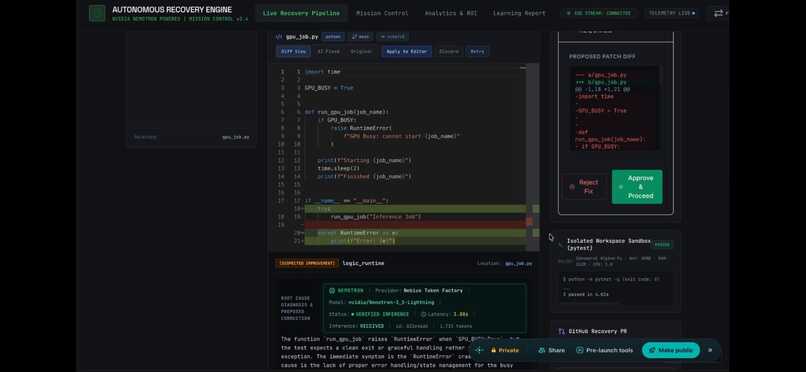The width and height of the screenshot is (806, 372).
Task: Go to the Learning Report tab
Action: 519,13
